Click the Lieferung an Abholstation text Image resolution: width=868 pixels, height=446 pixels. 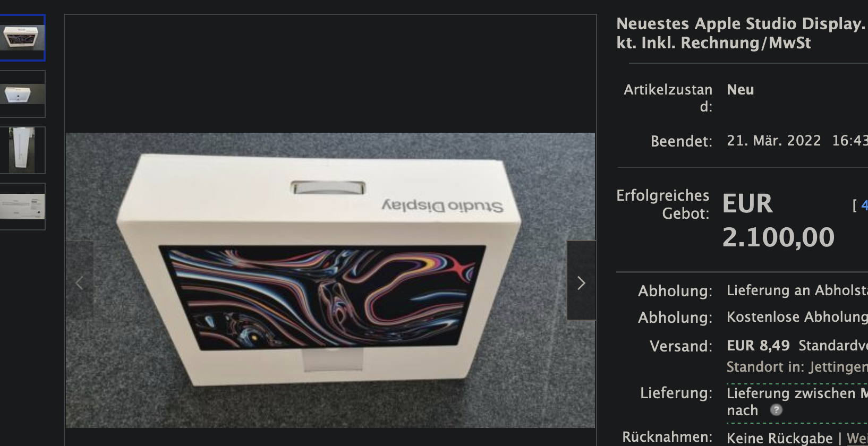coord(797,290)
